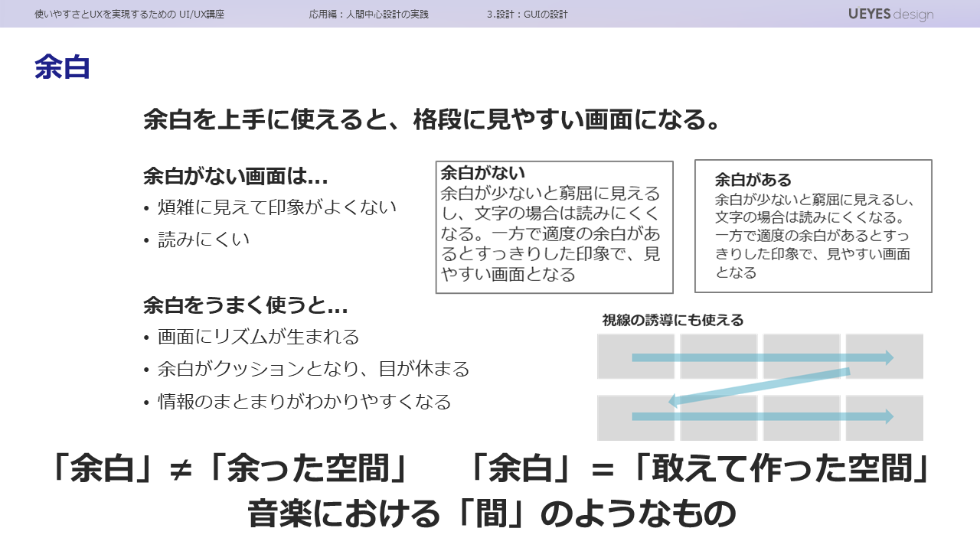Screen dimensions: 980x551
Task: Click the 画面にリズムが生まれる bullet
Action: 258,337
